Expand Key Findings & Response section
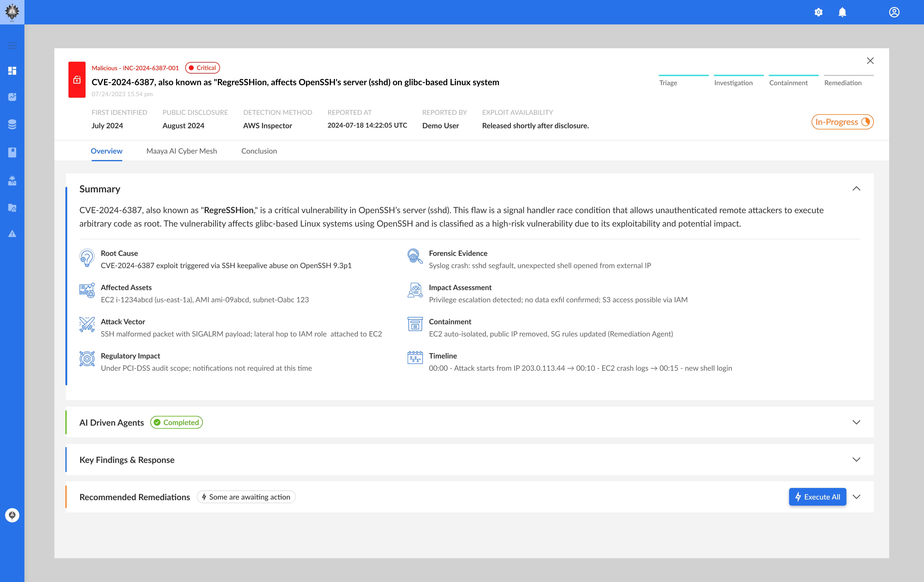 coord(856,459)
